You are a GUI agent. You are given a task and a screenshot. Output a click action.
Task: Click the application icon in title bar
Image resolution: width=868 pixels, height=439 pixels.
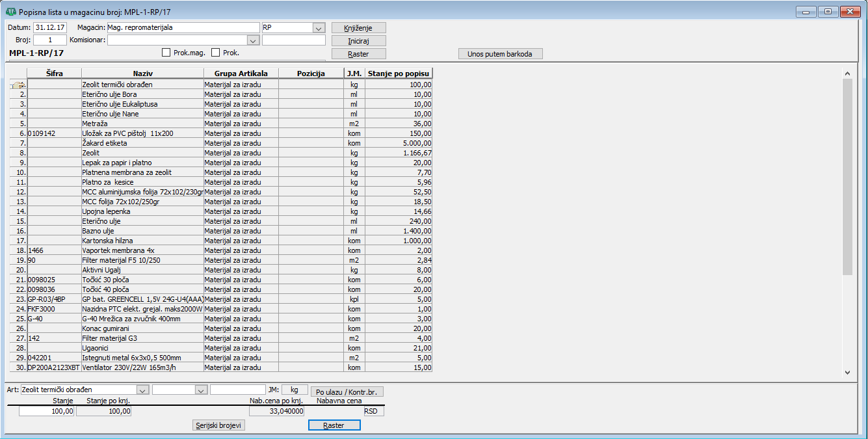tap(10, 12)
